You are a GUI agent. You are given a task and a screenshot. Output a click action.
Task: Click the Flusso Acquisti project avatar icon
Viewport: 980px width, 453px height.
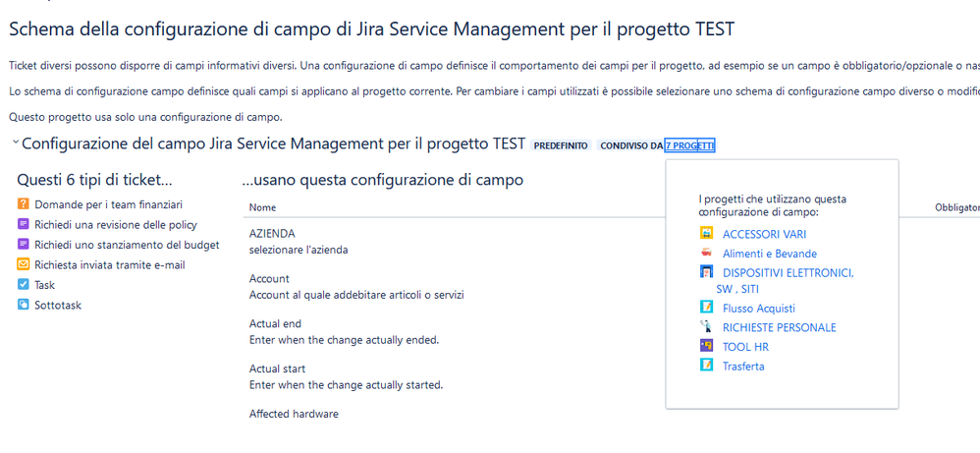(x=706, y=308)
